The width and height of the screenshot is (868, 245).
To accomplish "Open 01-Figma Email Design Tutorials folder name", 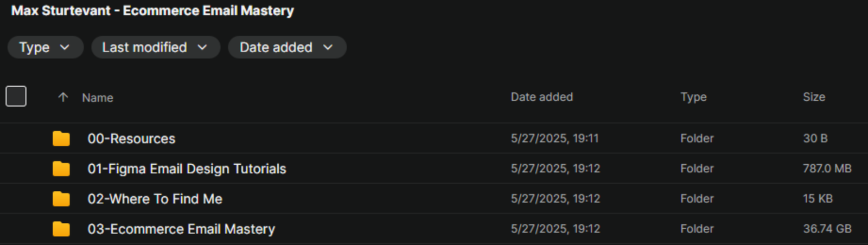I will coord(187,169).
